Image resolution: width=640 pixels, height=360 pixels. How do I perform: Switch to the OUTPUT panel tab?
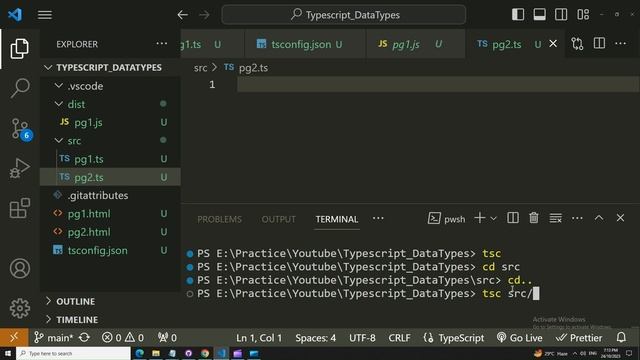coord(278,220)
